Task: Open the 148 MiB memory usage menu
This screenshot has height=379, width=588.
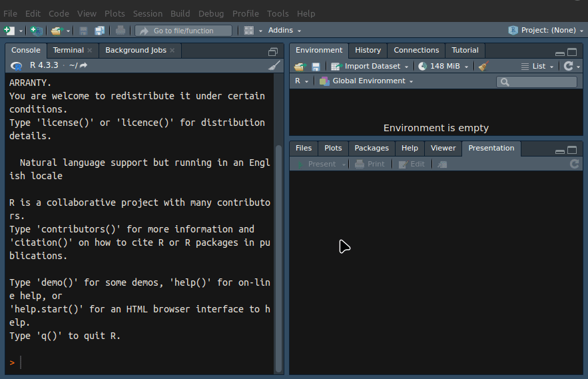Action: pyautogui.click(x=446, y=67)
